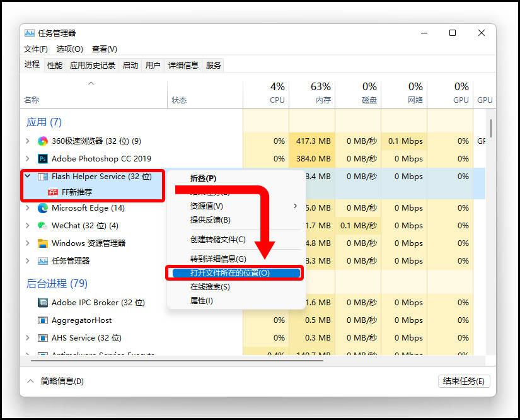
Task: Open the 文件(F) menu
Action: pos(36,49)
